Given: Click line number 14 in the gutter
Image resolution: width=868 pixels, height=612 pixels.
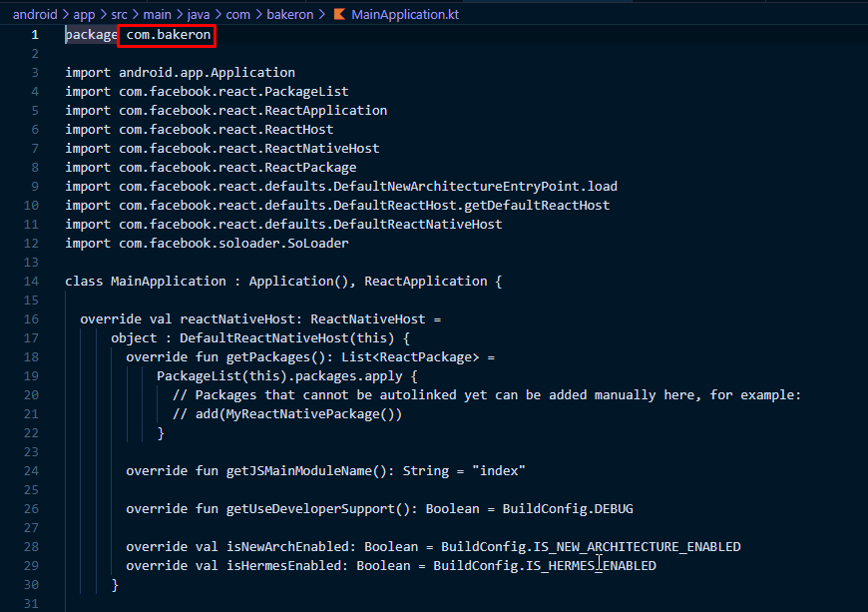Looking at the screenshot, I should click(x=31, y=282).
